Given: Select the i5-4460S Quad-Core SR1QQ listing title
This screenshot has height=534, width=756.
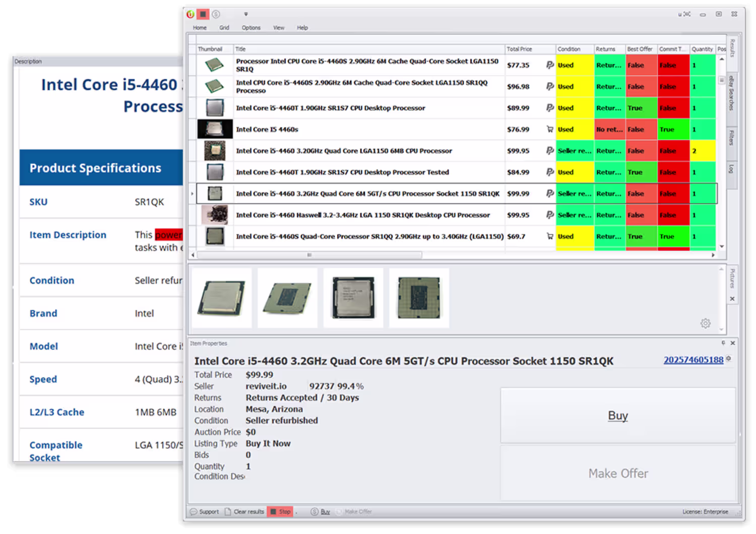Looking at the screenshot, I should (370, 236).
